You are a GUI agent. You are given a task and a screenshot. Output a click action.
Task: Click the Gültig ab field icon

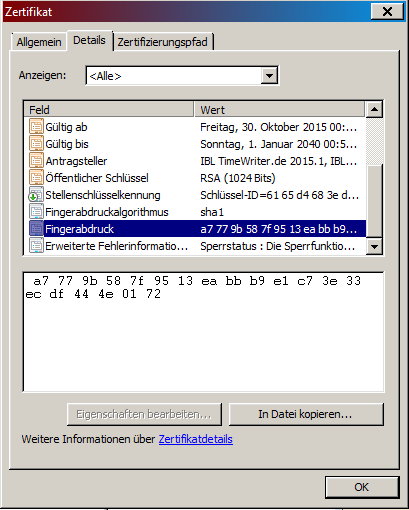36,127
